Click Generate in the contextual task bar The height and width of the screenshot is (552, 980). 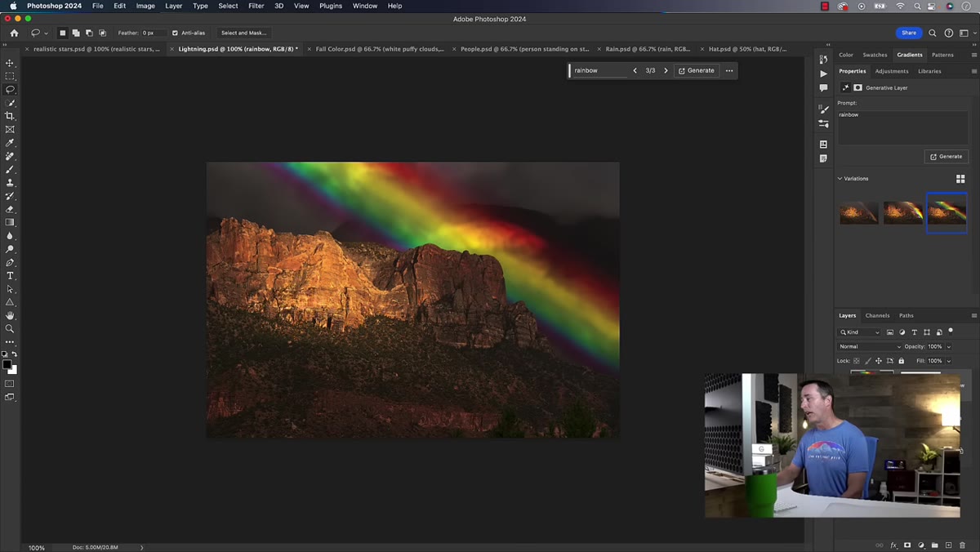696,70
